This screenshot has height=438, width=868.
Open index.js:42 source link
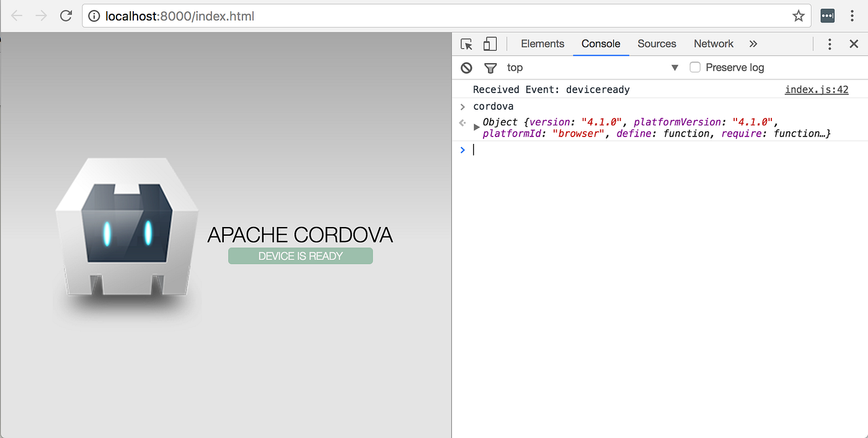(817, 89)
